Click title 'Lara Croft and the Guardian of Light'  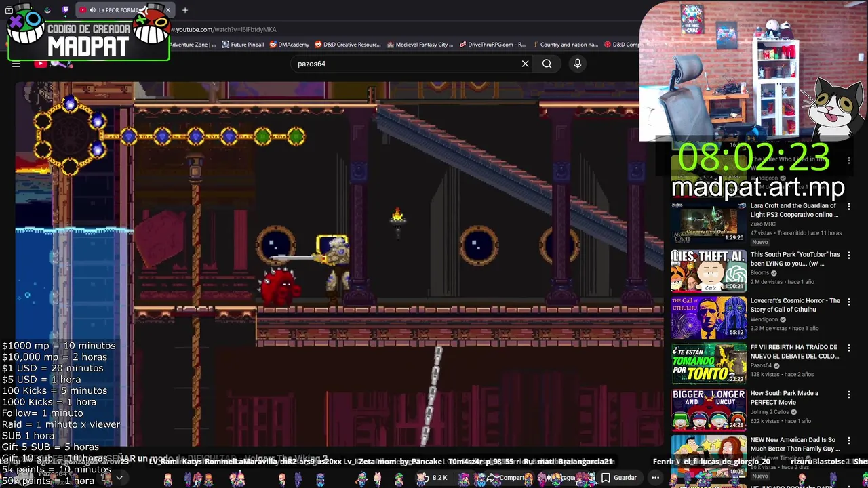pyautogui.click(x=794, y=210)
